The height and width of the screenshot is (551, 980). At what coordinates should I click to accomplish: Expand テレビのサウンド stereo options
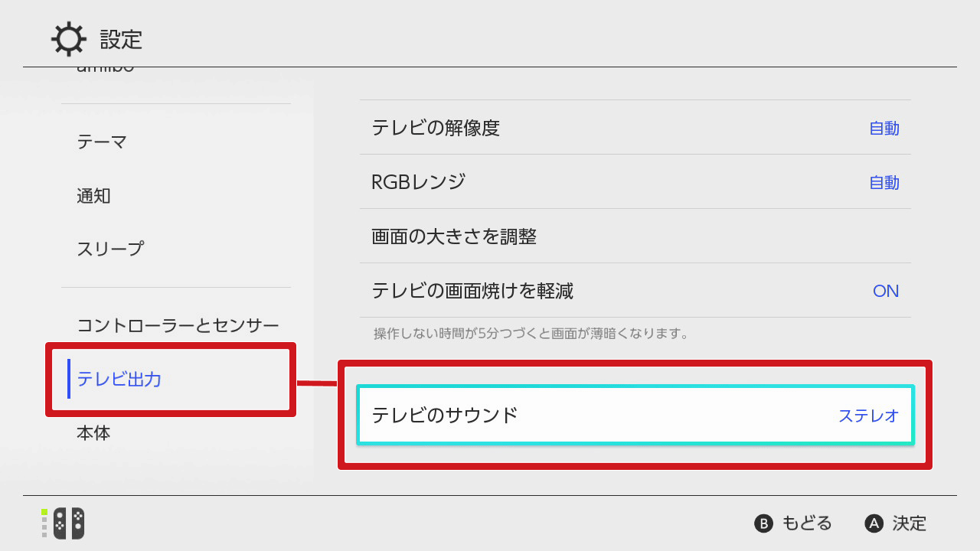pos(635,415)
